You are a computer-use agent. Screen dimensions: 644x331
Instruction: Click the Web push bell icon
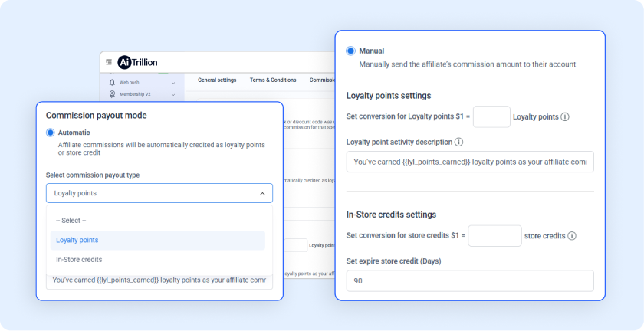(x=112, y=82)
